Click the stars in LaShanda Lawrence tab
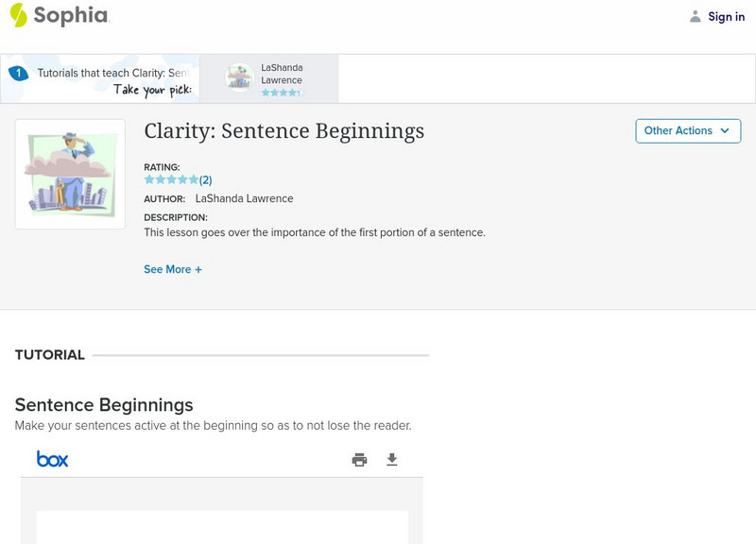 coord(282,93)
